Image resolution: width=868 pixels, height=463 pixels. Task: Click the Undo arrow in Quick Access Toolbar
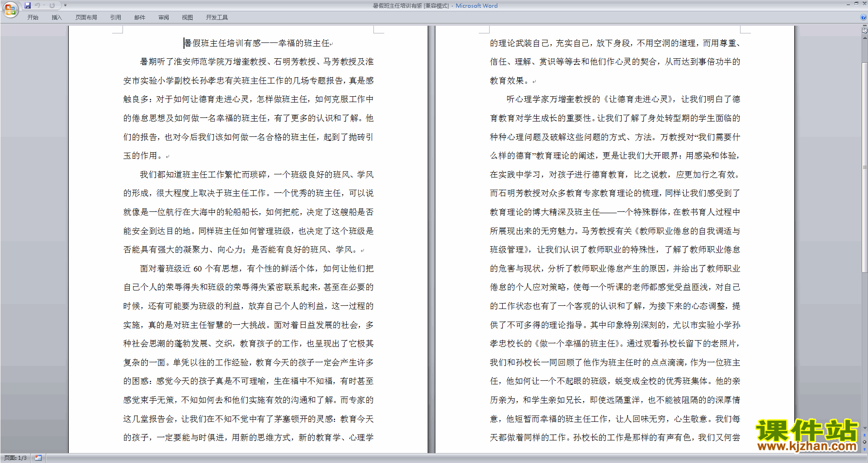pyautogui.click(x=37, y=5)
